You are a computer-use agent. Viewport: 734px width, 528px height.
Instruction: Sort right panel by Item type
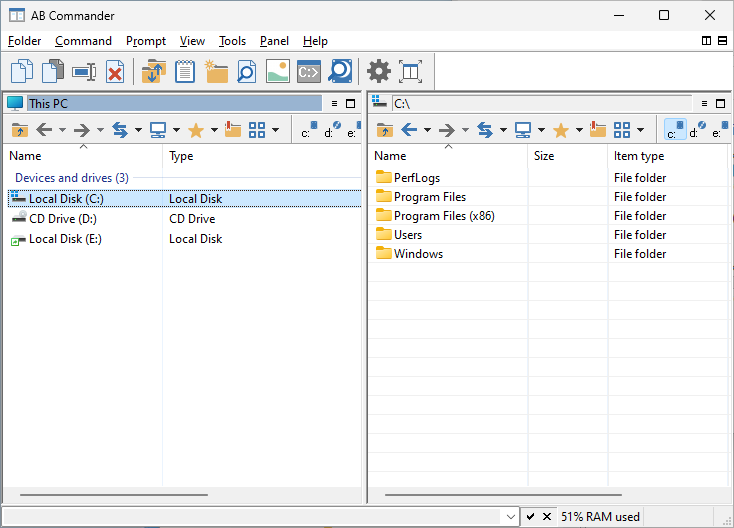668,156
